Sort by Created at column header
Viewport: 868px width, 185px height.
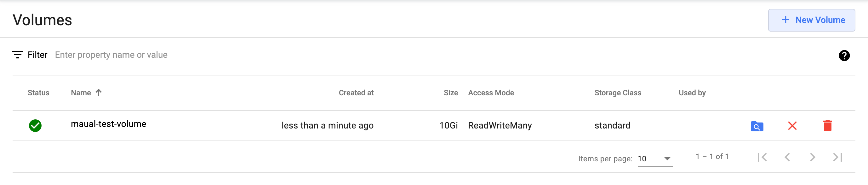coord(356,93)
